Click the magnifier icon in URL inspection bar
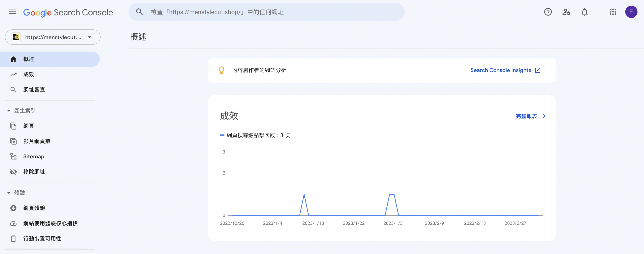The width and height of the screenshot is (644, 254). [140, 12]
